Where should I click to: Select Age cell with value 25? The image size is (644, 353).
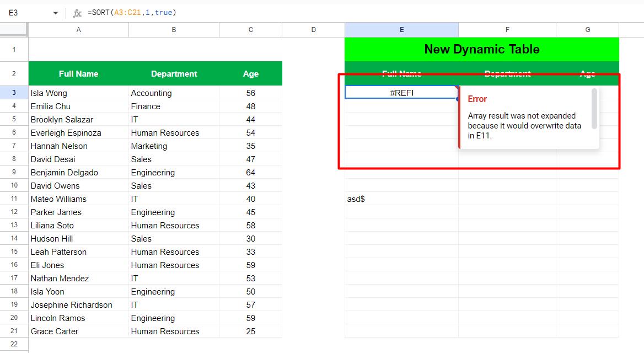click(250, 331)
